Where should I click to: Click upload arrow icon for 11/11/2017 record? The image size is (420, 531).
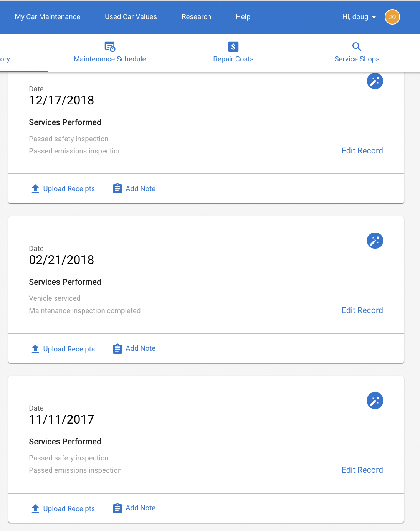(35, 508)
